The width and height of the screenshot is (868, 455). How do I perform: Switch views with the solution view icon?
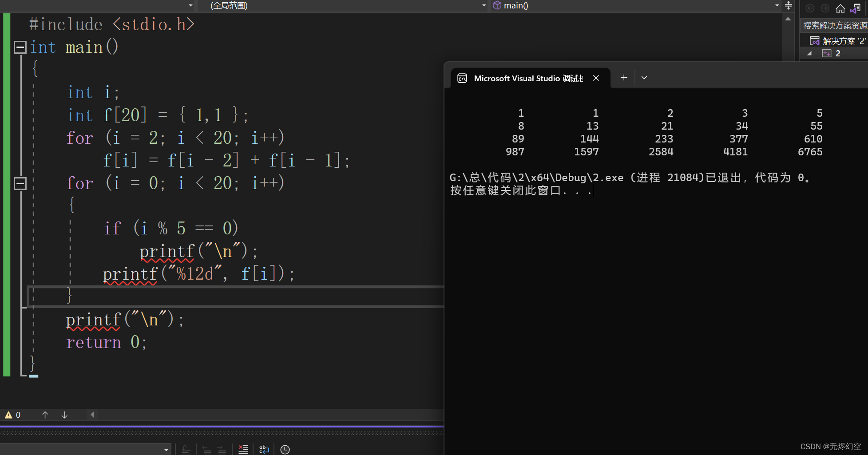(x=856, y=8)
